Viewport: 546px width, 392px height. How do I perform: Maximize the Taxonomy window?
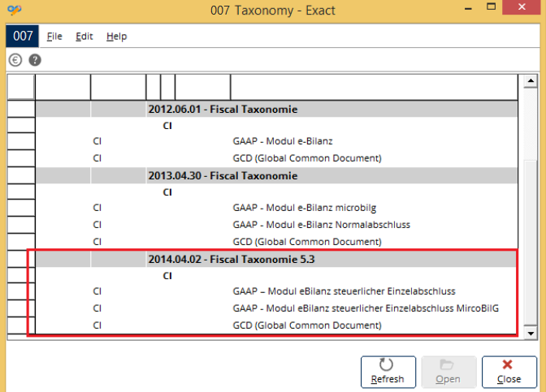pyautogui.click(x=491, y=7)
